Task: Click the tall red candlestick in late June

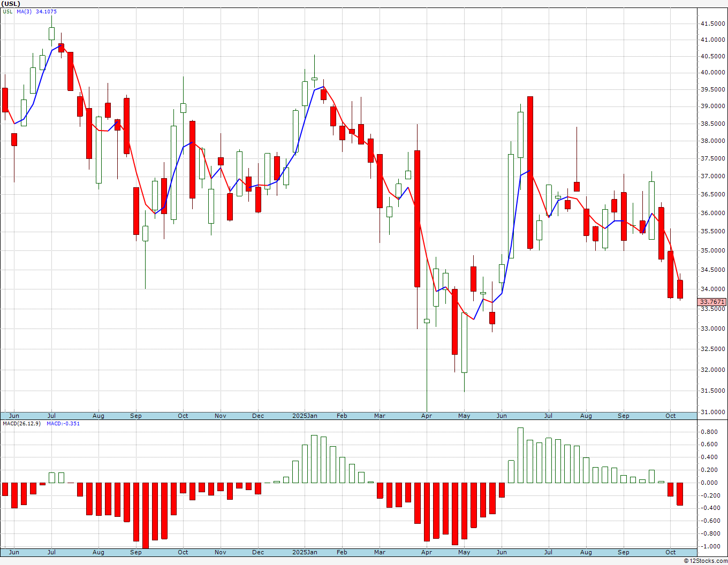Action: [530, 172]
